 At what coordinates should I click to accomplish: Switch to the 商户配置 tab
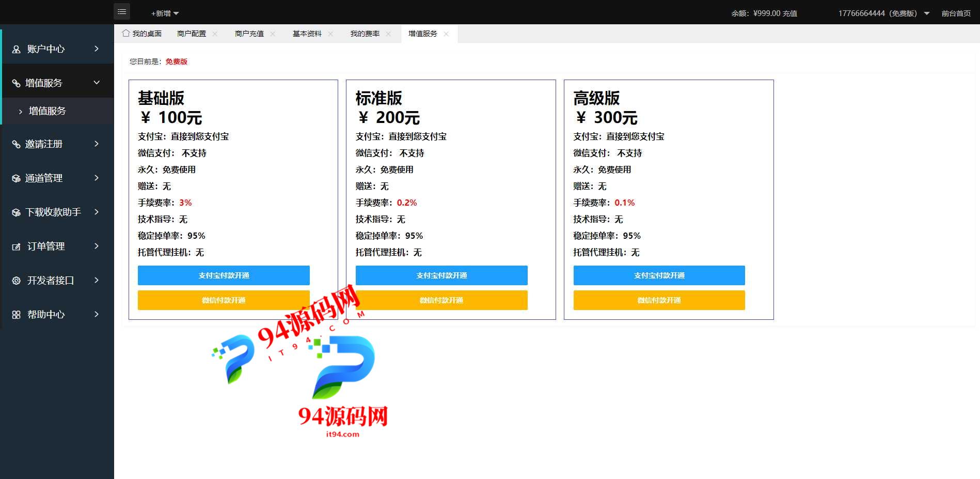pyautogui.click(x=192, y=34)
